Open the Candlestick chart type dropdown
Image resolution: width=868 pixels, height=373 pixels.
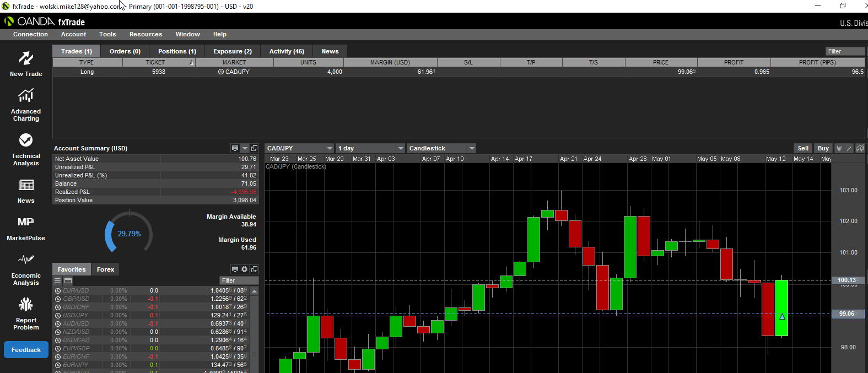point(441,148)
